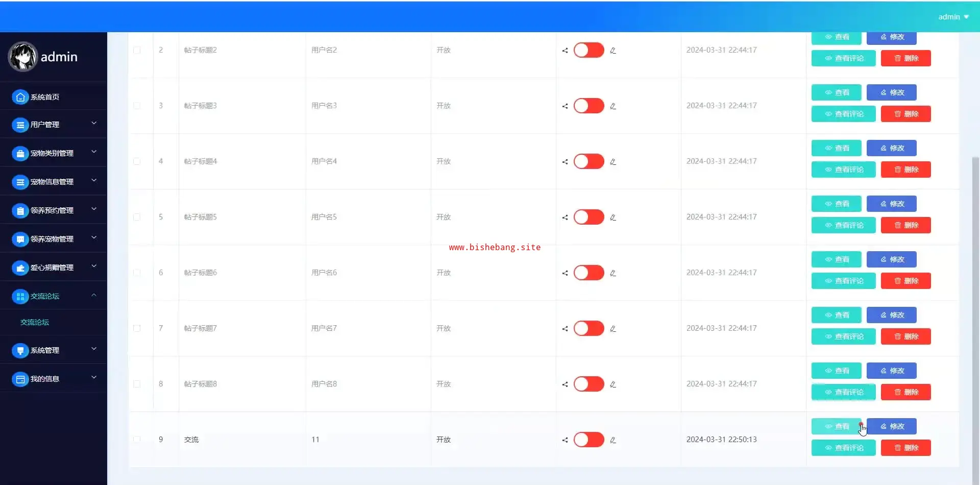Open the 系统管理 menu label

45,350
